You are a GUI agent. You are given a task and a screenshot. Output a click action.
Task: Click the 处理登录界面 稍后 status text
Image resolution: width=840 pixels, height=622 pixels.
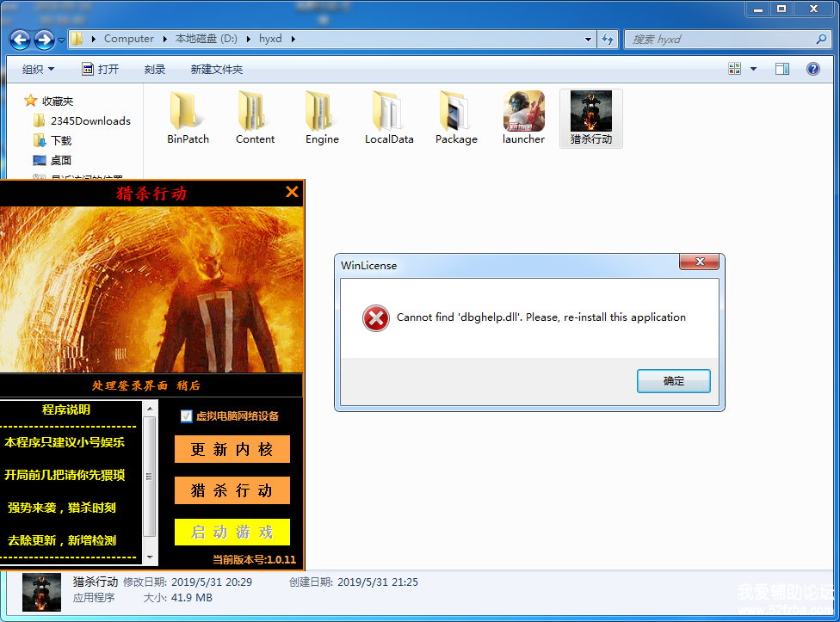click(x=145, y=385)
